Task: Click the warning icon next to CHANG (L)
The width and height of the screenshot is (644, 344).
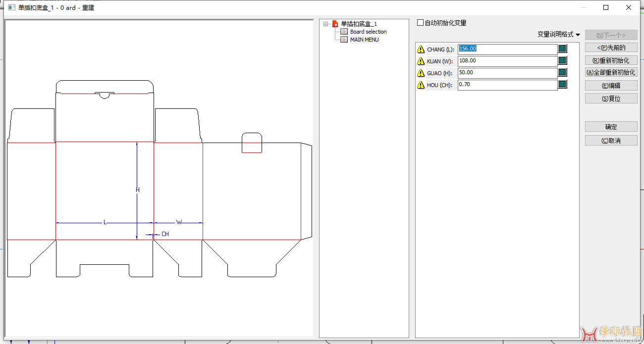Action: 421,49
